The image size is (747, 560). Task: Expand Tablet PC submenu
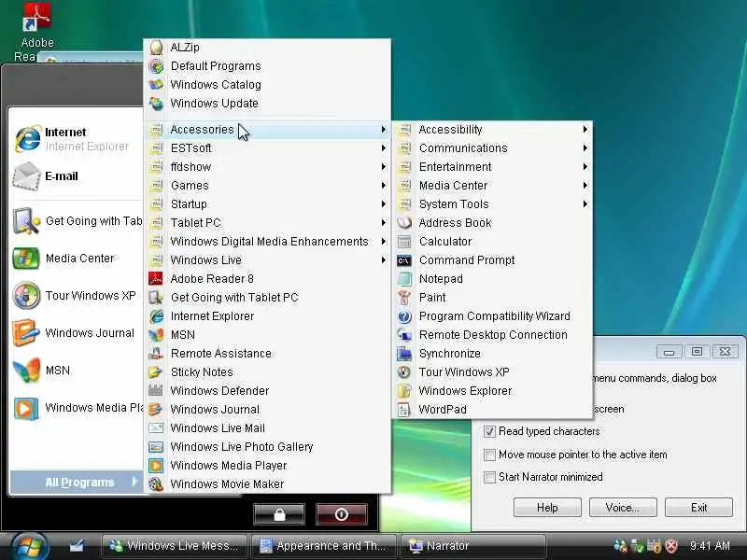[x=267, y=222]
